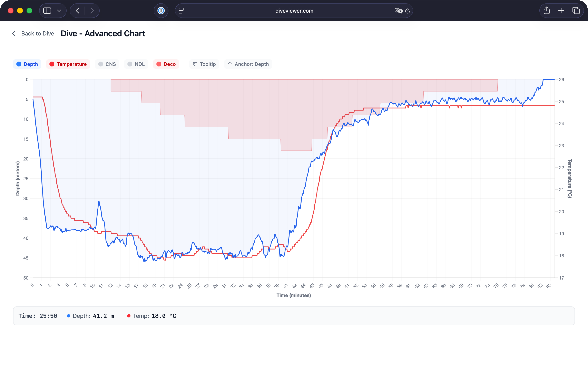
Task: Toggle the Safari sidebar
Action: pyautogui.click(x=48, y=10)
